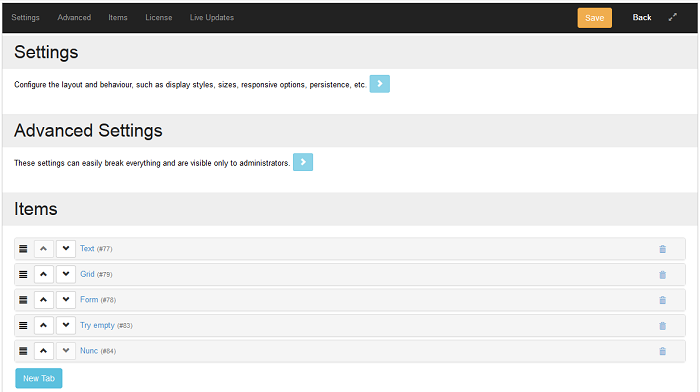The image size is (700, 392).
Task: Click the orange Save button
Action: coord(595,18)
